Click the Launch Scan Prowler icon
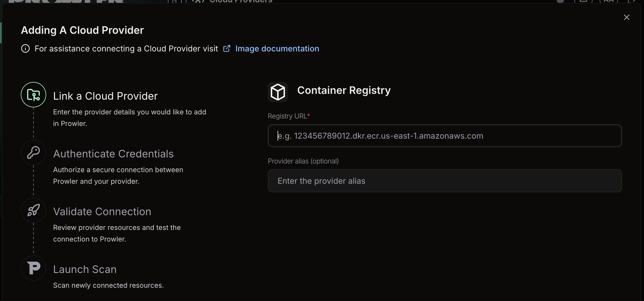 [33, 268]
